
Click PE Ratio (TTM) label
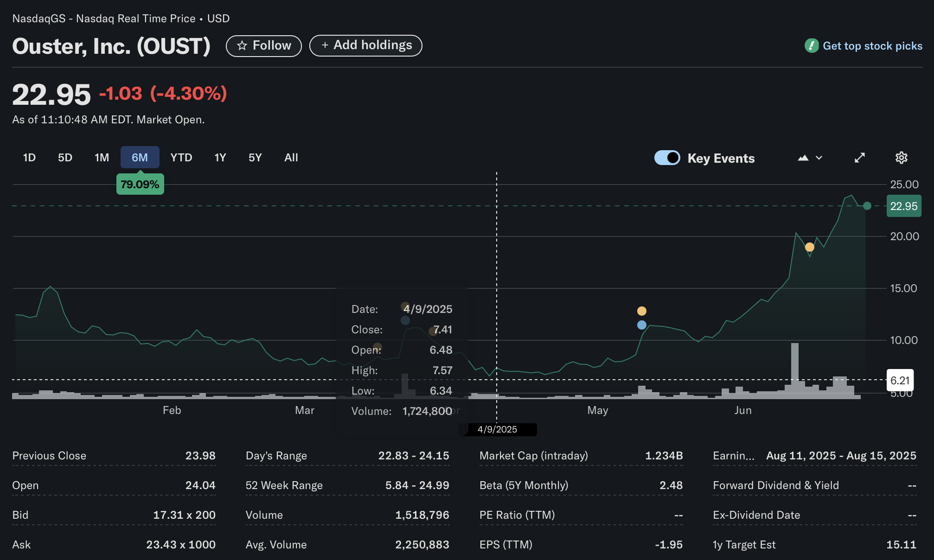click(x=517, y=515)
